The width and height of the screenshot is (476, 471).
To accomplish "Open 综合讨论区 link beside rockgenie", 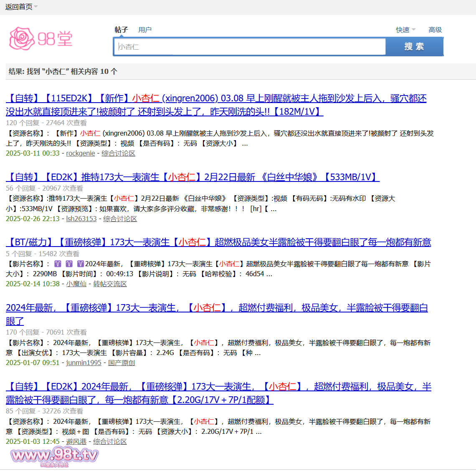I will click(x=119, y=153).
